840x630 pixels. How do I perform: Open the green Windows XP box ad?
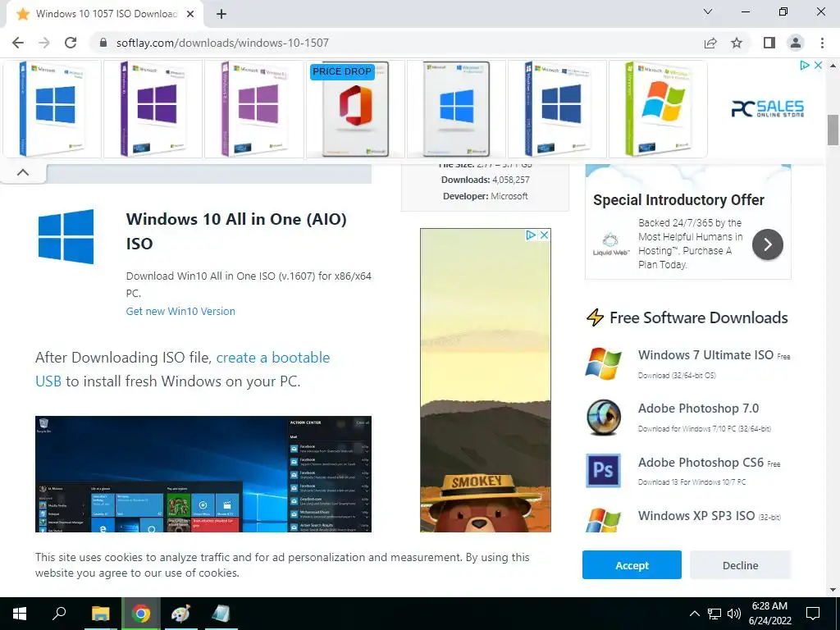(x=658, y=109)
